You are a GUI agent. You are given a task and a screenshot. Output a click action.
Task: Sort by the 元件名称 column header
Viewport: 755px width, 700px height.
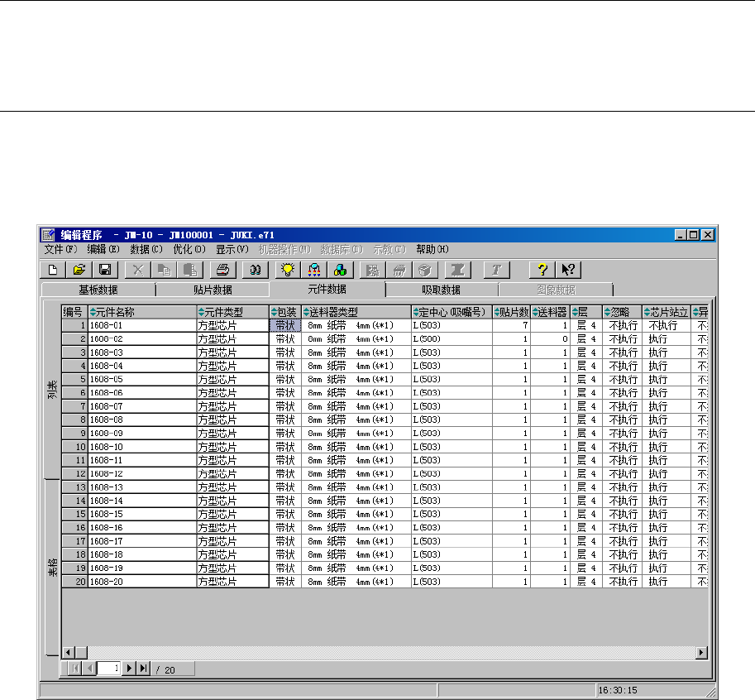142,312
